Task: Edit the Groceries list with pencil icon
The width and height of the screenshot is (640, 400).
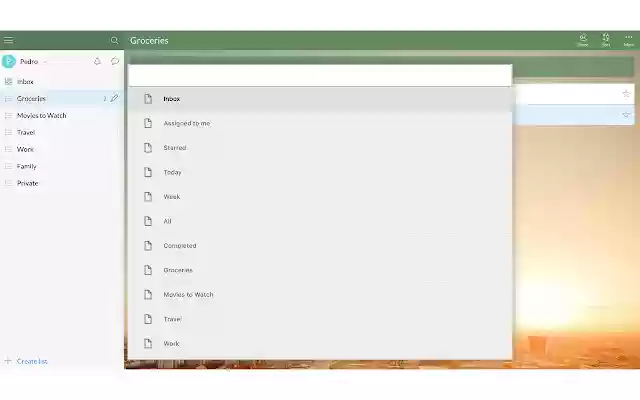Action: 114,98
